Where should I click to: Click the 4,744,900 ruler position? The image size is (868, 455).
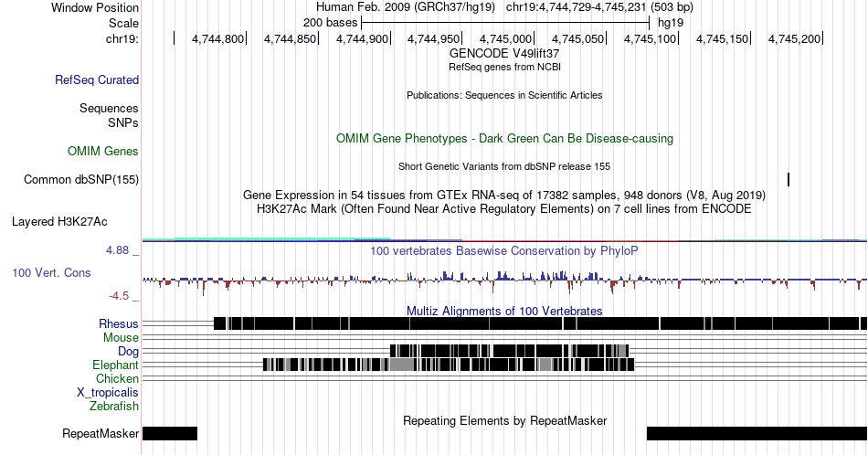362,38
